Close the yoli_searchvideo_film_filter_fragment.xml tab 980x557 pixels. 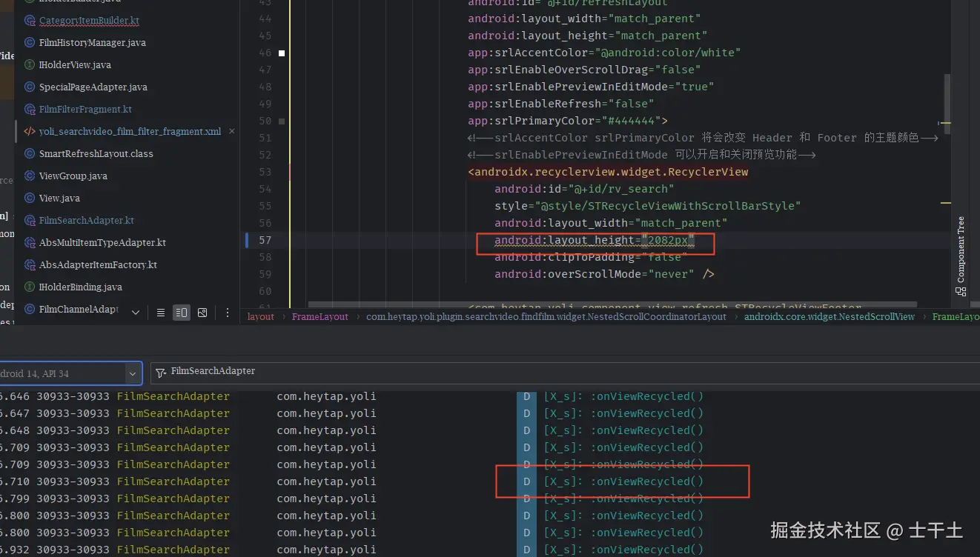point(231,131)
